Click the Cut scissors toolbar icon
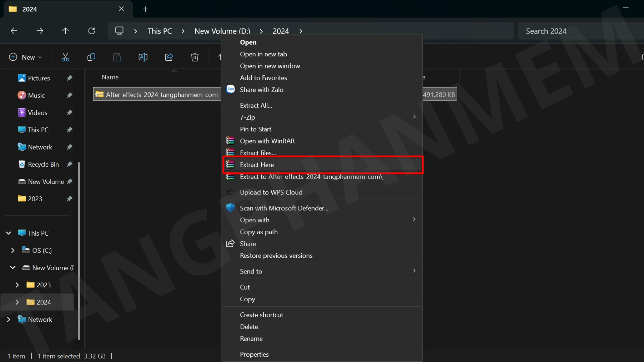 65,57
